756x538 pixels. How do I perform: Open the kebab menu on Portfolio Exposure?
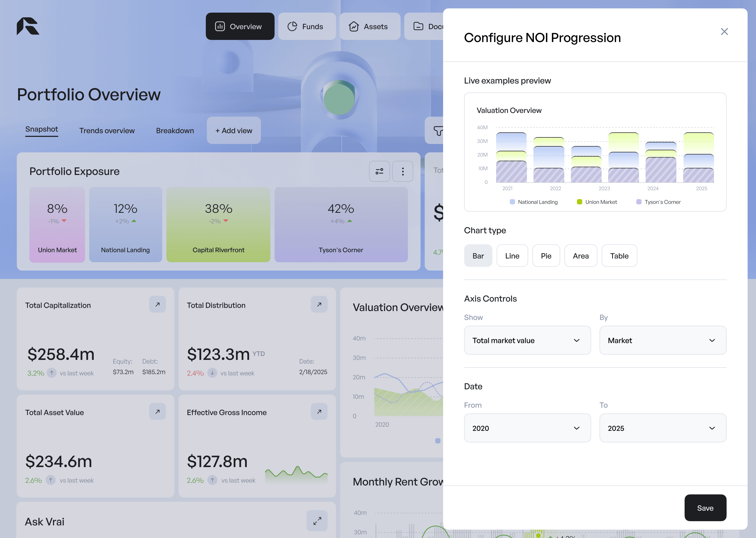coord(402,171)
